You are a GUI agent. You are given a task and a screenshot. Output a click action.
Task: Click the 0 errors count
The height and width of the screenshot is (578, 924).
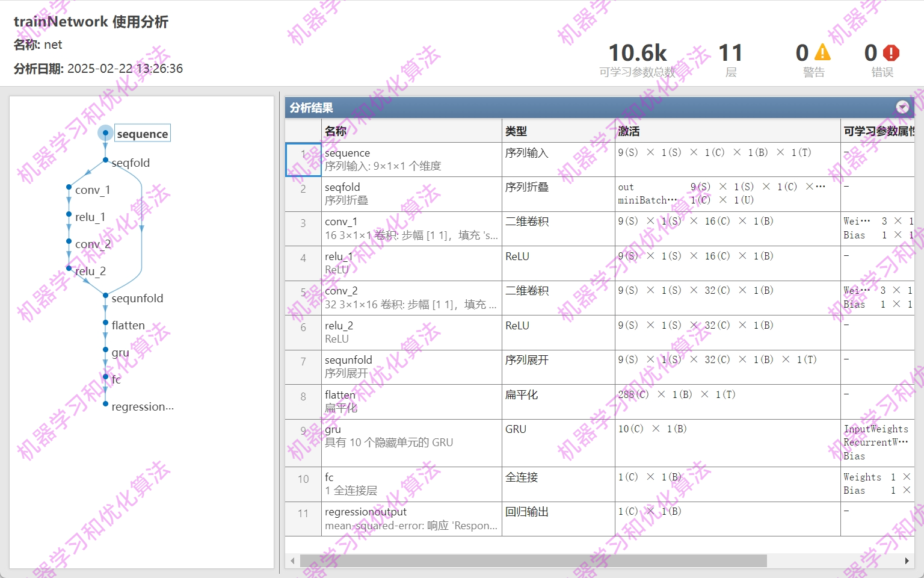(870, 53)
